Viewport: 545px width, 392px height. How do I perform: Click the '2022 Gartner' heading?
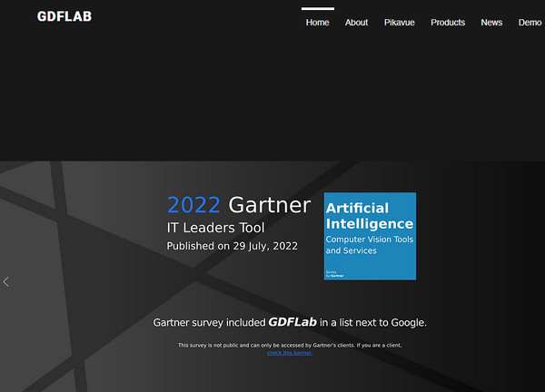click(x=239, y=205)
